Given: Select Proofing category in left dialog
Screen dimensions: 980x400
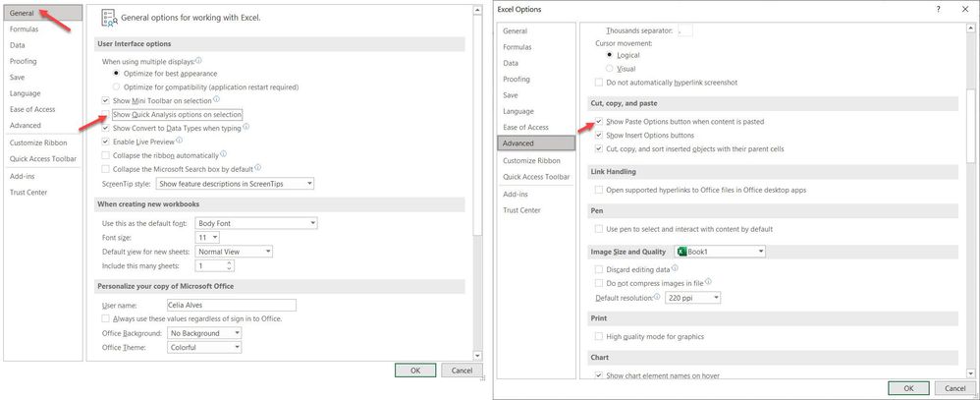Looking at the screenshot, I should [42, 61].
